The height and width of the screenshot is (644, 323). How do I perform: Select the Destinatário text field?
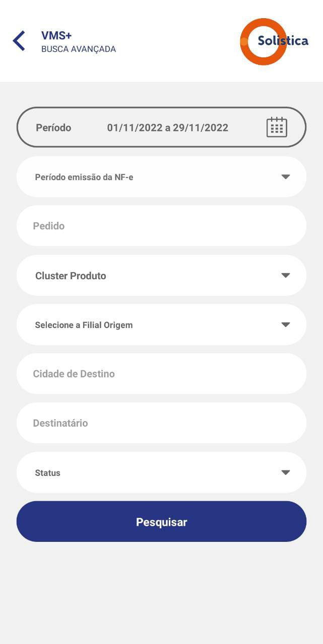[161, 423]
